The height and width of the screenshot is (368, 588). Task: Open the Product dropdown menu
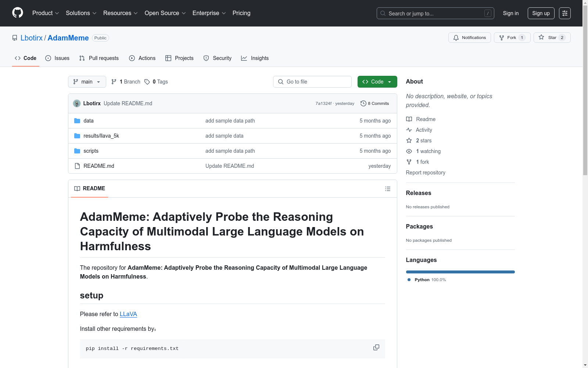tap(46, 13)
